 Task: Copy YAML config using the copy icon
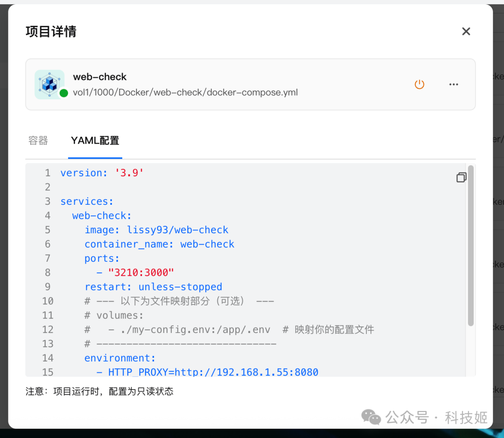[461, 177]
